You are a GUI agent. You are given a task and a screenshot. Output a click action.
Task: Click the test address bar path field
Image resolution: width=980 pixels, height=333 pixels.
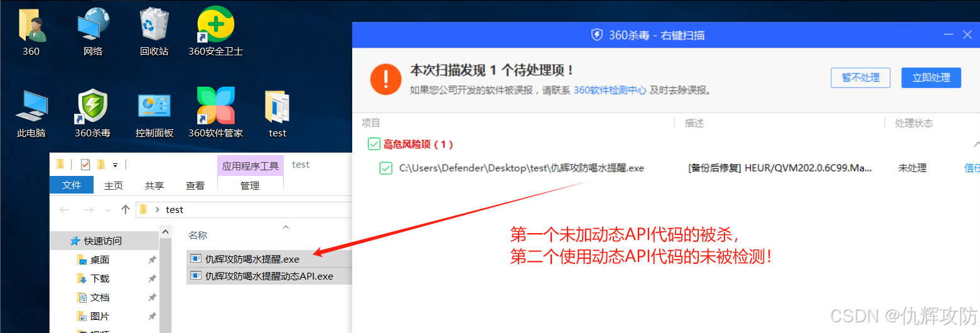[244, 209]
